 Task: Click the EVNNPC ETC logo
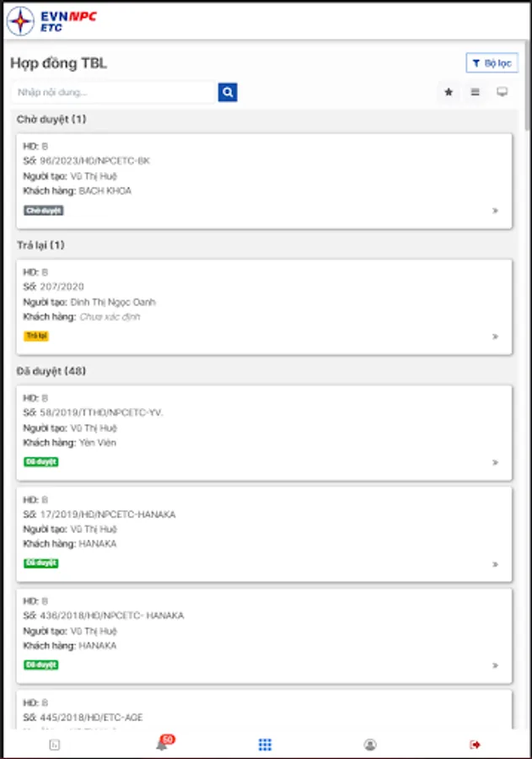[51, 20]
